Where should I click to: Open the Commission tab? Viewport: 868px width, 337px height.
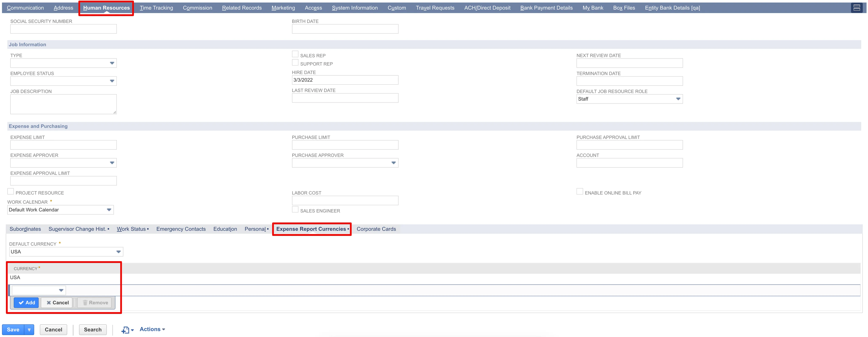[198, 8]
